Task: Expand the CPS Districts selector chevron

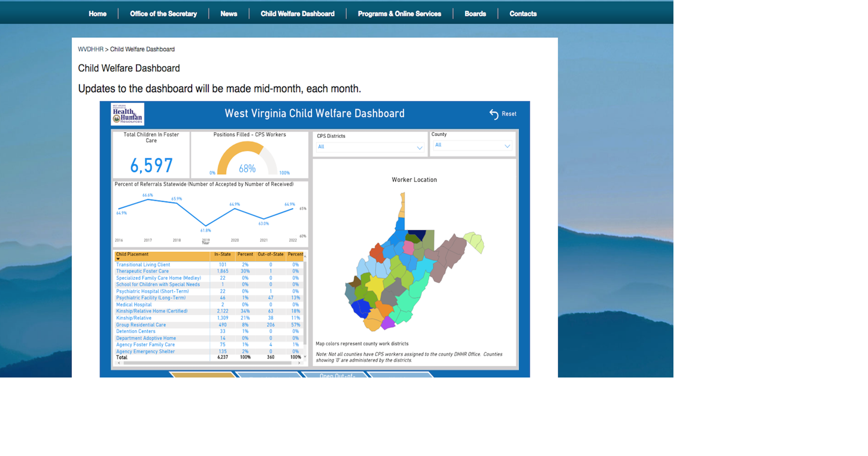Action: click(421, 147)
